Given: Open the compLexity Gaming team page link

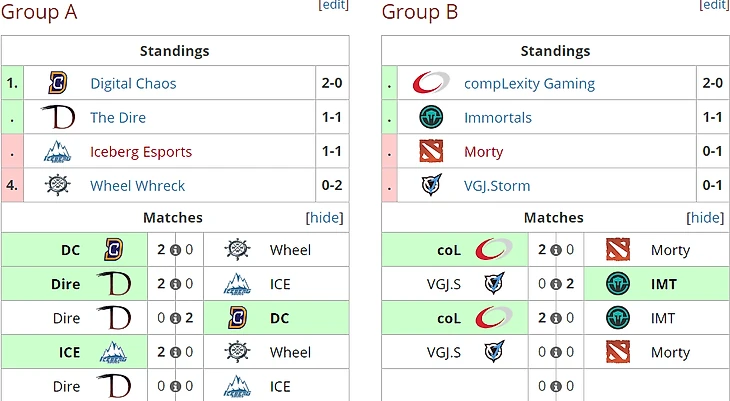Looking at the screenshot, I should pos(529,84).
